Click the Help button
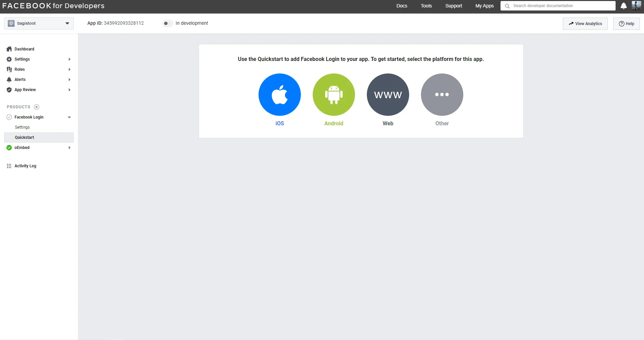 [626, 24]
